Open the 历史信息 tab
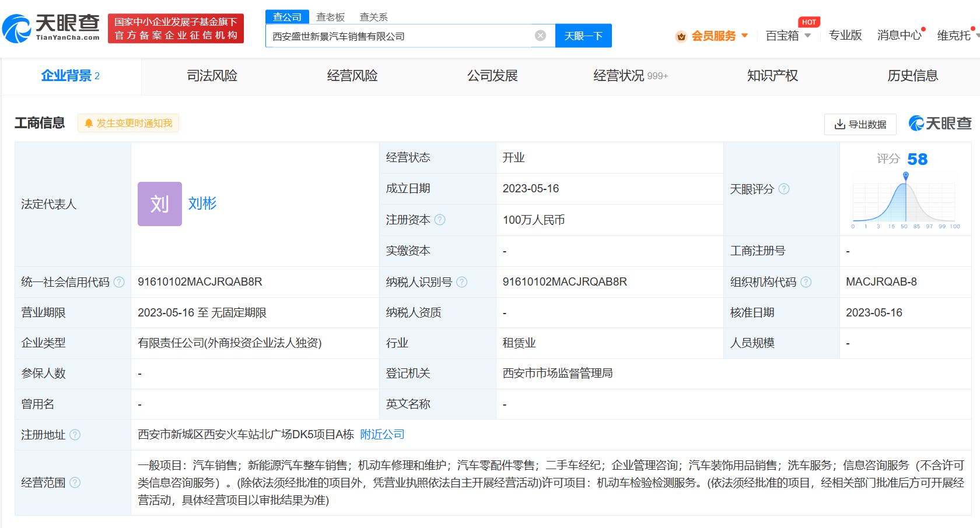The image size is (980, 528). tap(912, 76)
